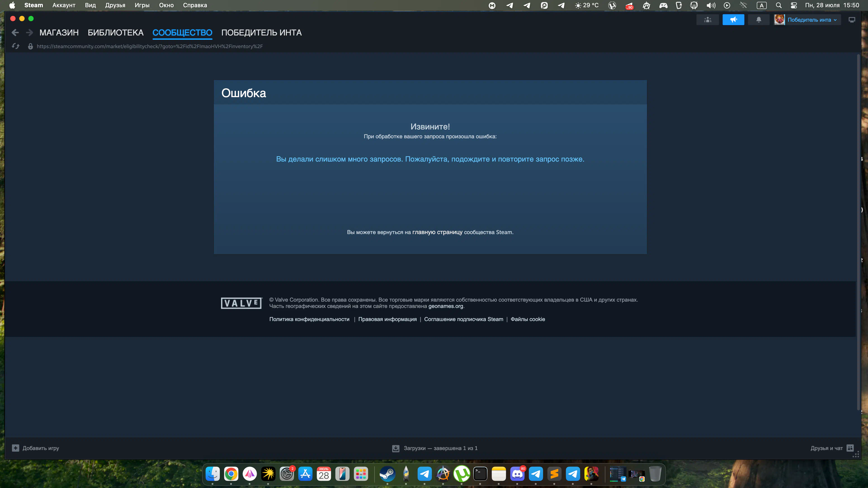The width and height of the screenshot is (868, 488).
Task: Open the Вид menu
Action: point(90,5)
